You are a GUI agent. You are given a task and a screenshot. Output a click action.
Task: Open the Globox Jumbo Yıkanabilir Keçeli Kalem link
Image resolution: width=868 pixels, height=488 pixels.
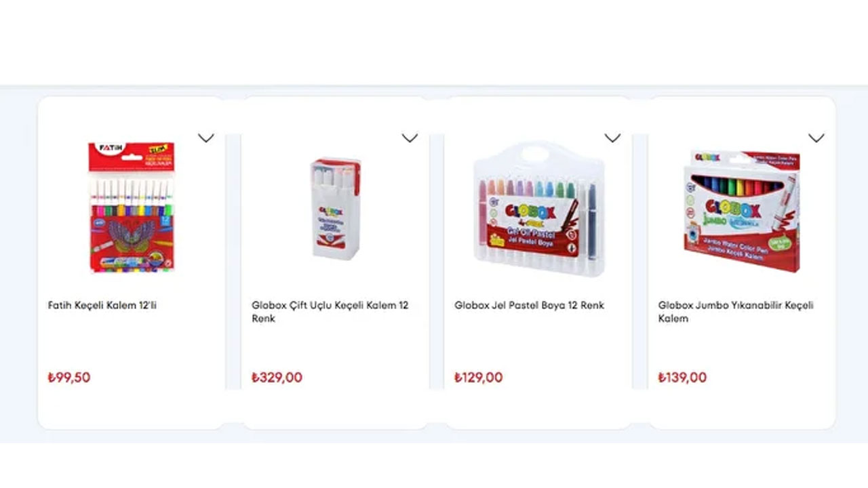click(x=736, y=312)
